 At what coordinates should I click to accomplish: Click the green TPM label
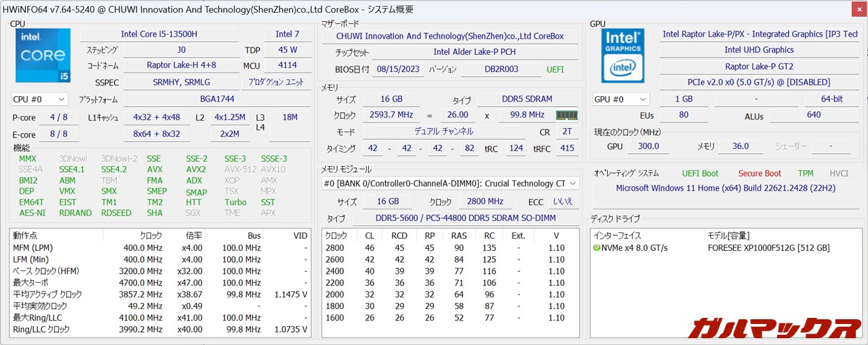[806, 174]
